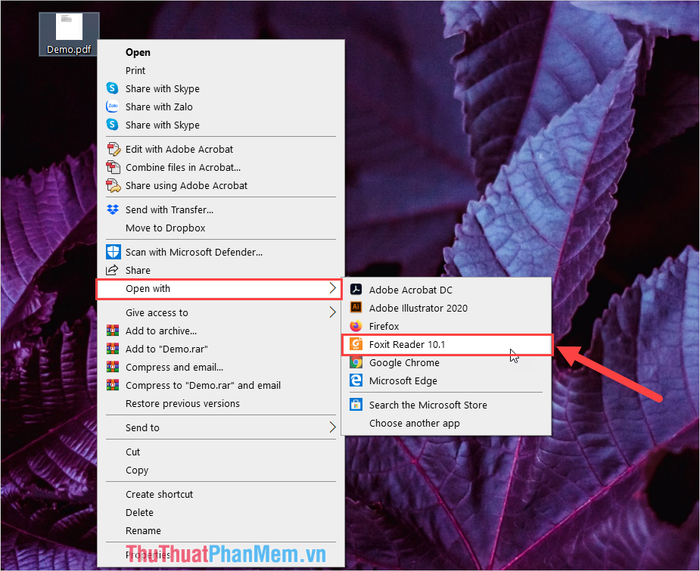Click the WinRAR icon beside Compress and email

(112, 367)
